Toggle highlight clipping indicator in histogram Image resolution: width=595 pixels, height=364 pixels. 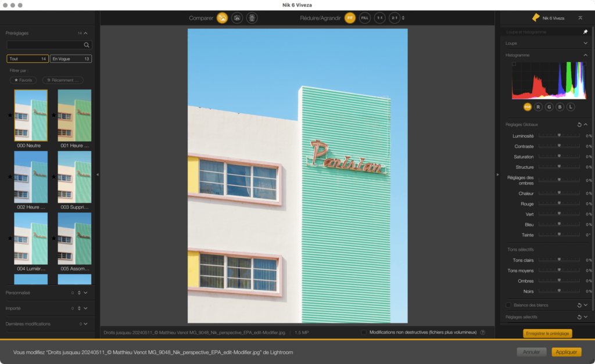(585, 64)
